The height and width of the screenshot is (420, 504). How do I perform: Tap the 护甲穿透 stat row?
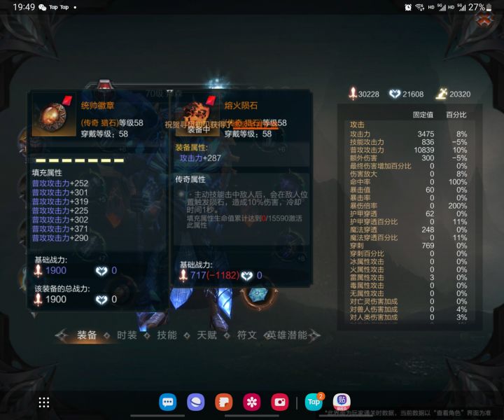pos(409,213)
